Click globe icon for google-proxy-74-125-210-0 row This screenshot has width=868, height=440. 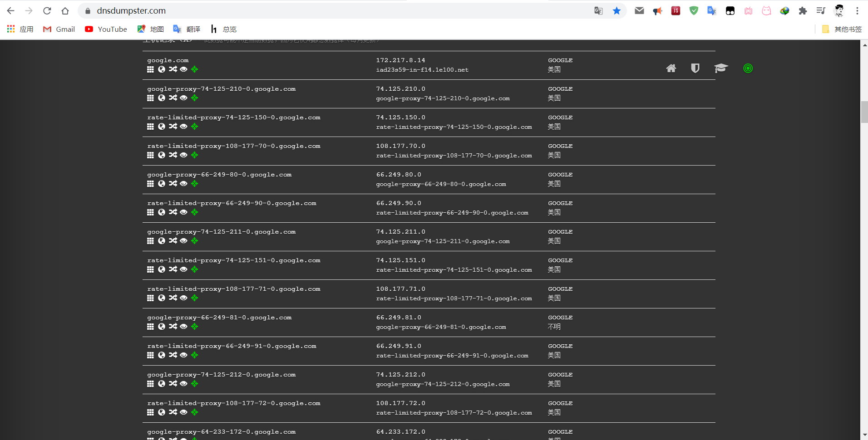click(162, 98)
